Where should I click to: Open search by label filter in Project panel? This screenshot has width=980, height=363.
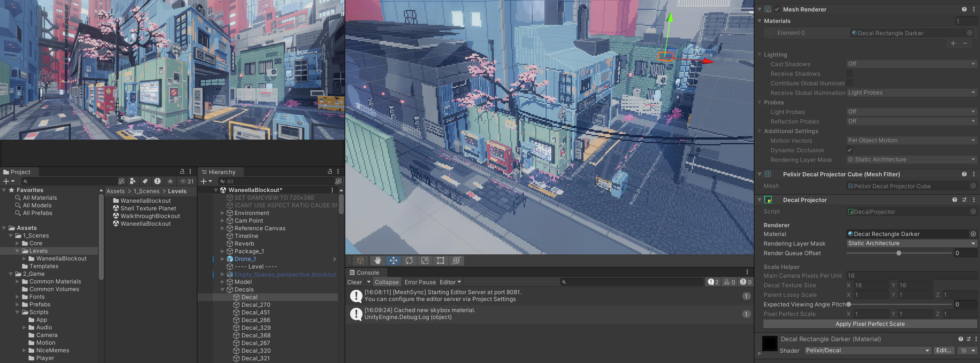click(145, 181)
